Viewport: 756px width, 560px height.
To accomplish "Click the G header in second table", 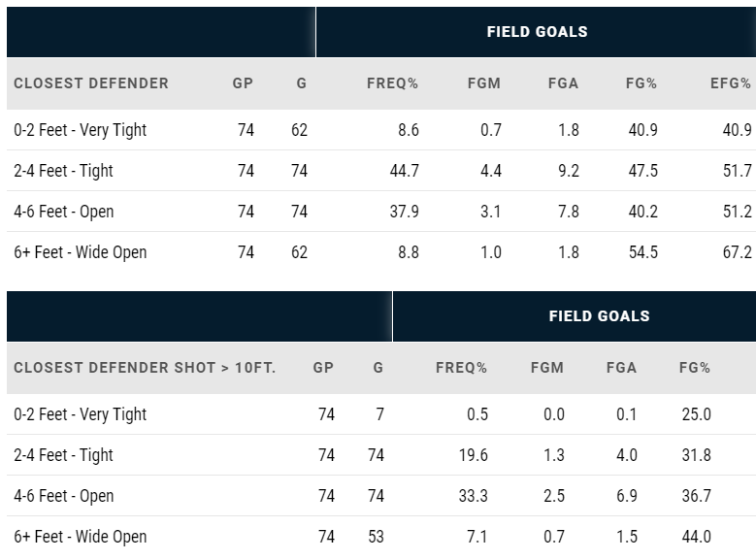I will 378,368.
